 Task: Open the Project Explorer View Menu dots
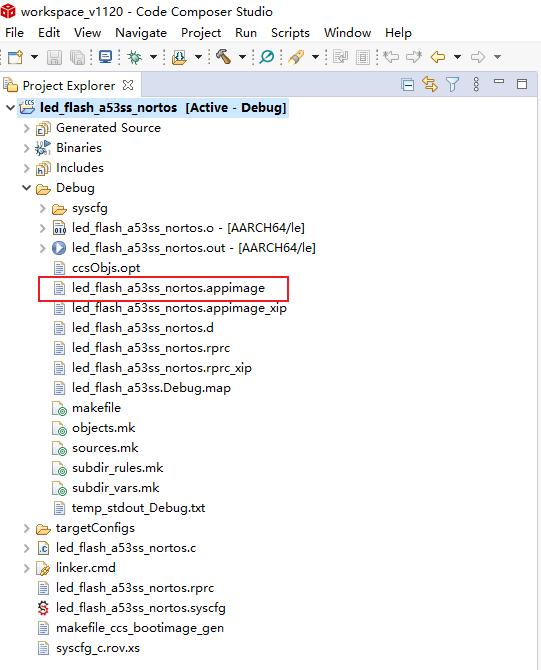click(476, 84)
